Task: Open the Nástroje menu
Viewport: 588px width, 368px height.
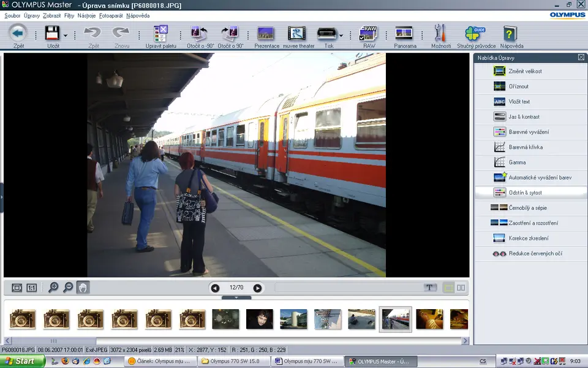Action: tap(86, 15)
